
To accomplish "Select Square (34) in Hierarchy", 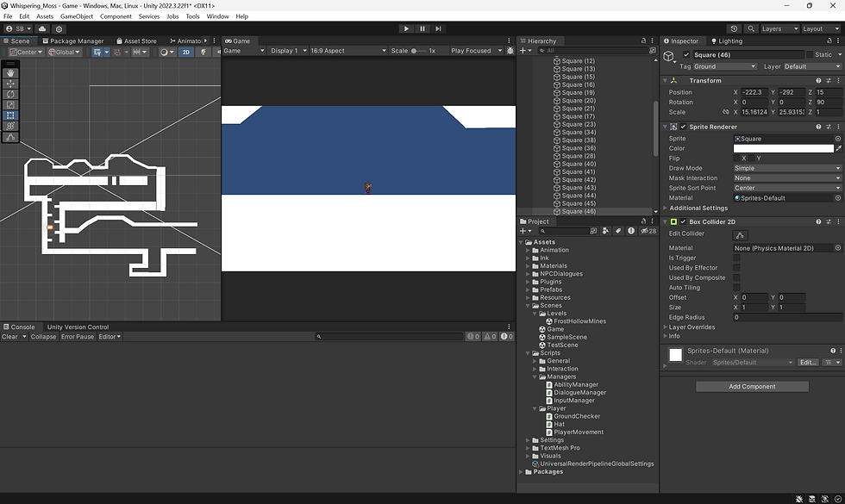I will (x=579, y=132).
